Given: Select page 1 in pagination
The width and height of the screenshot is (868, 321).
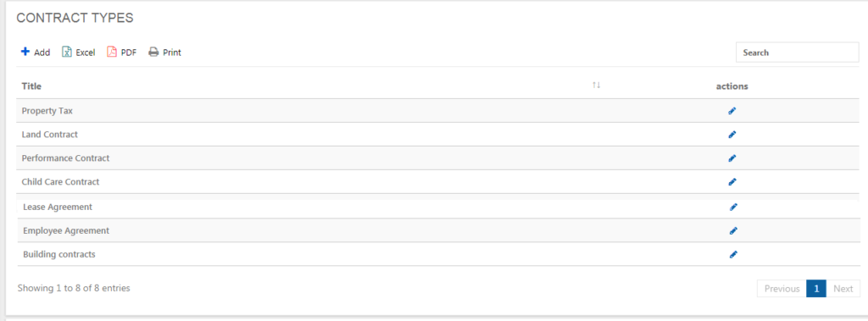Looking at the screenshot, I should click(x=816, y=289).
